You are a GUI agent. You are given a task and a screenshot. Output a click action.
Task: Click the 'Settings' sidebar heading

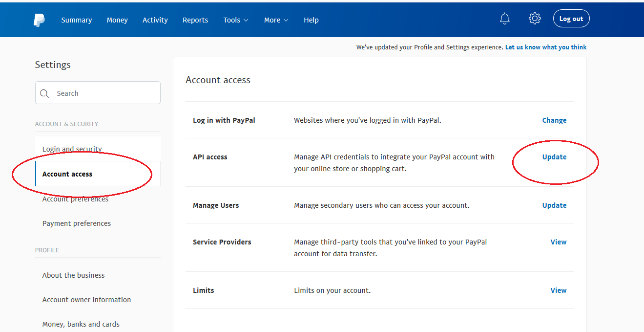click(x=53, y=65)
